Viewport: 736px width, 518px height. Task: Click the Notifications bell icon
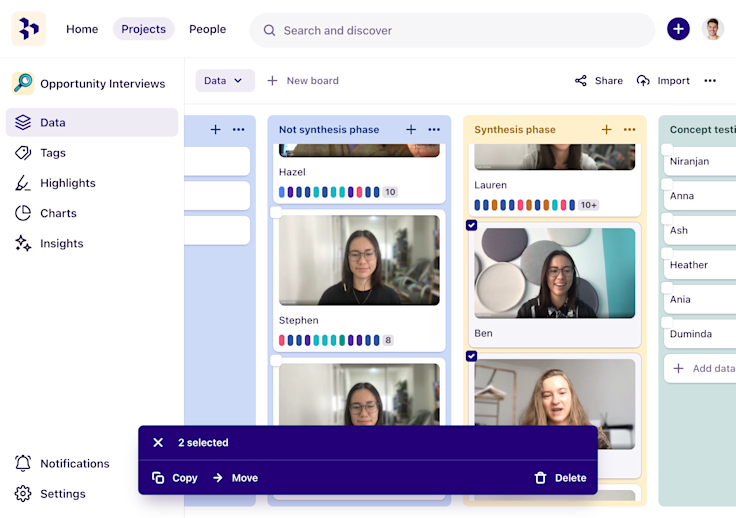click(x=23, y=463)
